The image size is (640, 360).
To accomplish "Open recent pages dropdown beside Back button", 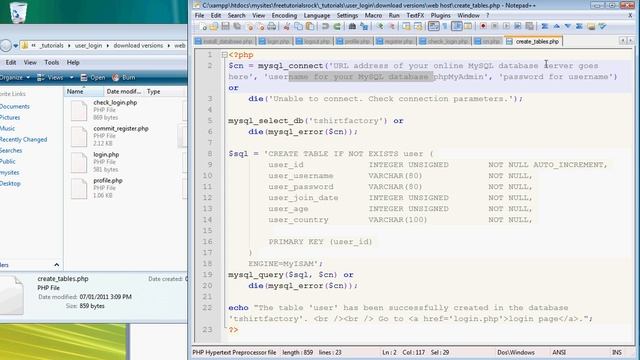I will (16, 46).
